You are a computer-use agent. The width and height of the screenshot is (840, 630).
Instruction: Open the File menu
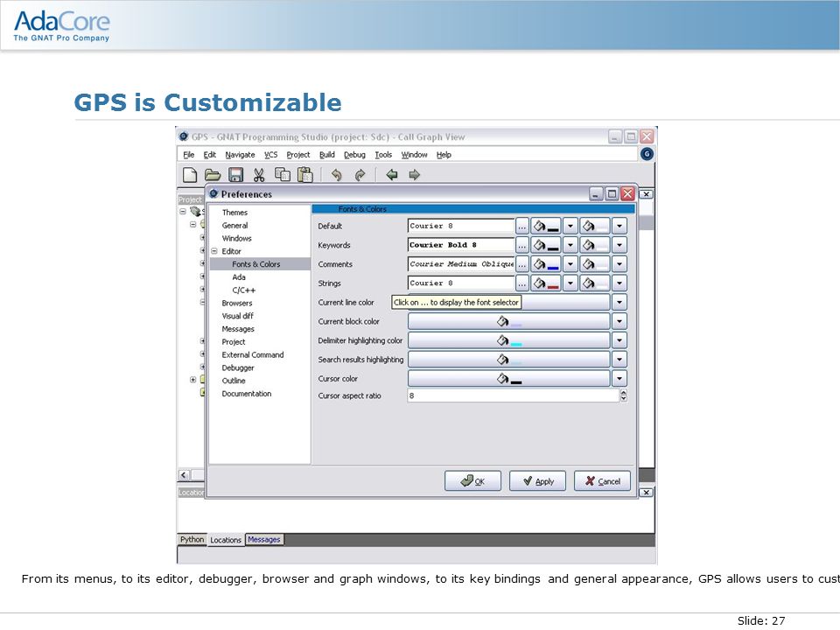[189, 155]
